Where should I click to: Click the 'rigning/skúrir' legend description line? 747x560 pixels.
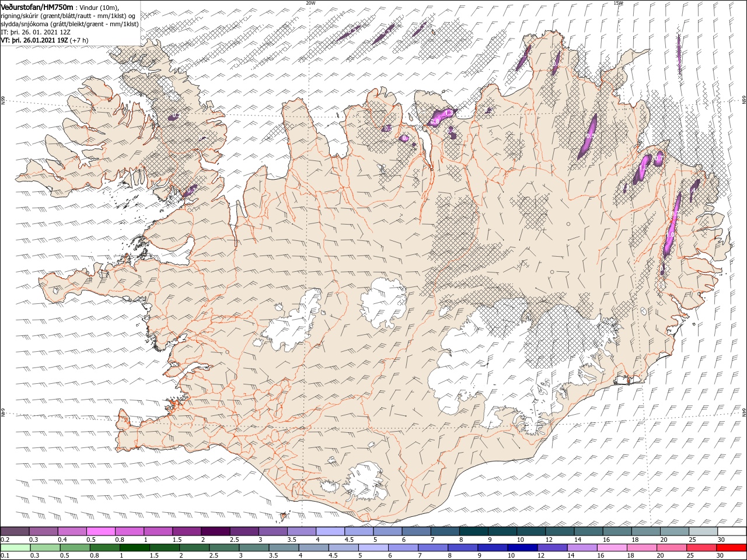pyautogui.click(x=68, y=16)
